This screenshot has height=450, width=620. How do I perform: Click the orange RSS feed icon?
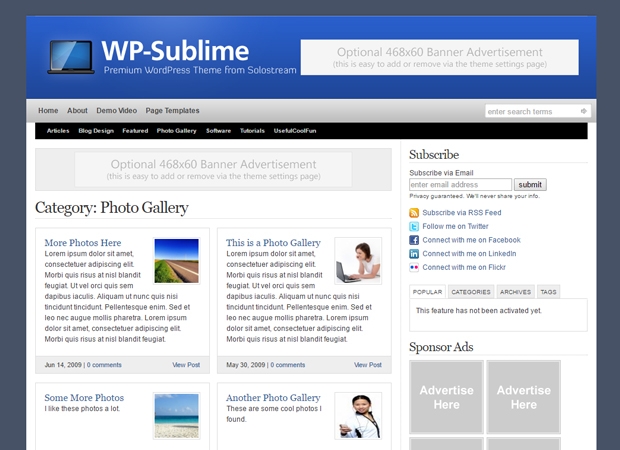pos(414,213)
